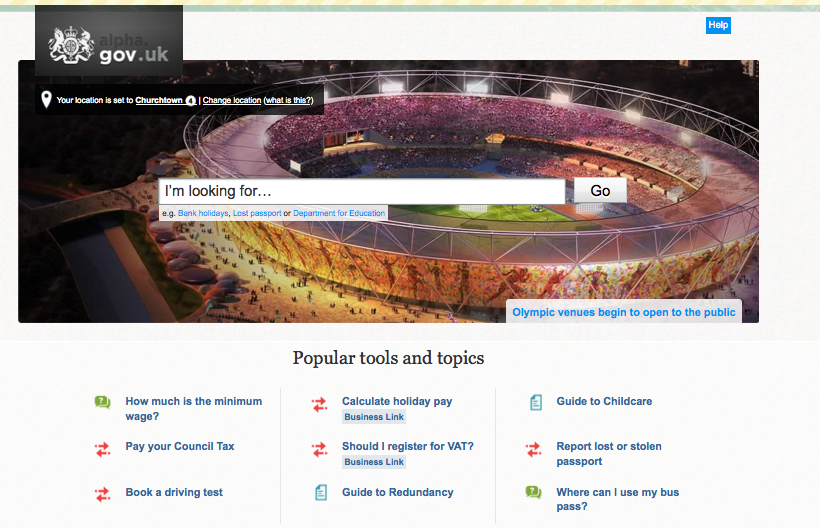Open How much is the minimum wage?
Viewport: 820px width, 528px height.
(x=193, y=409)
